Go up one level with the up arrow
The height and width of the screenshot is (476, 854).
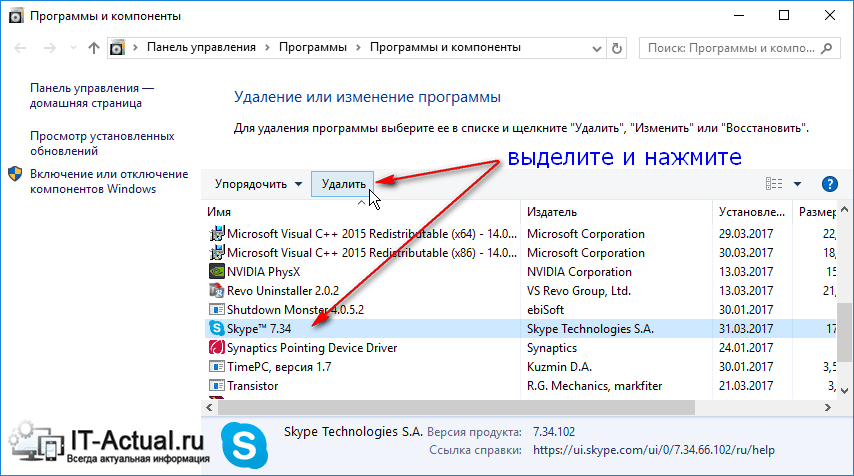(x=93, y=47)
